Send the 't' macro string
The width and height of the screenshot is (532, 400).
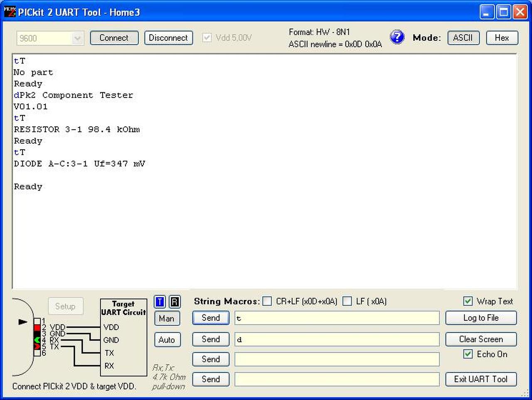pyautogui.click(x=211, y=318)
